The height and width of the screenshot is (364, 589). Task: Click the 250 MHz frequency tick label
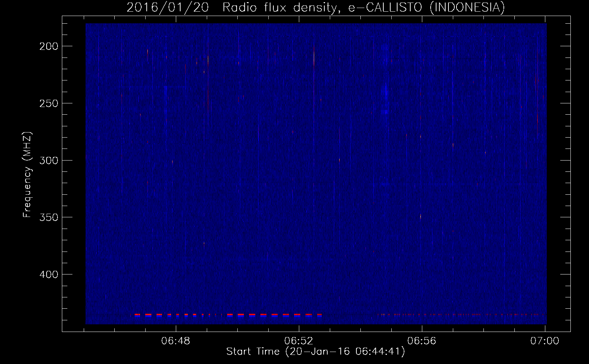[49, 103]
